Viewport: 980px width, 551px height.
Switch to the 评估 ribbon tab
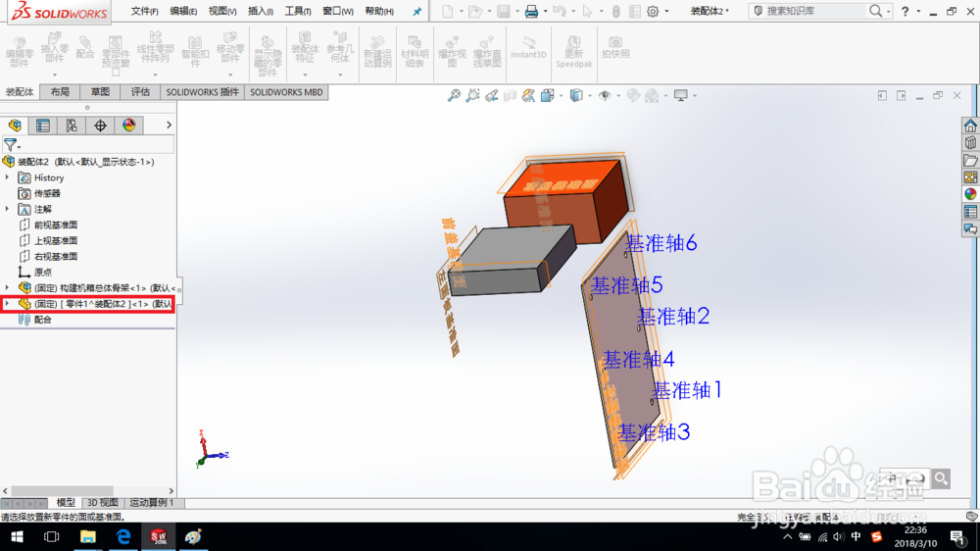click(140, 92)
